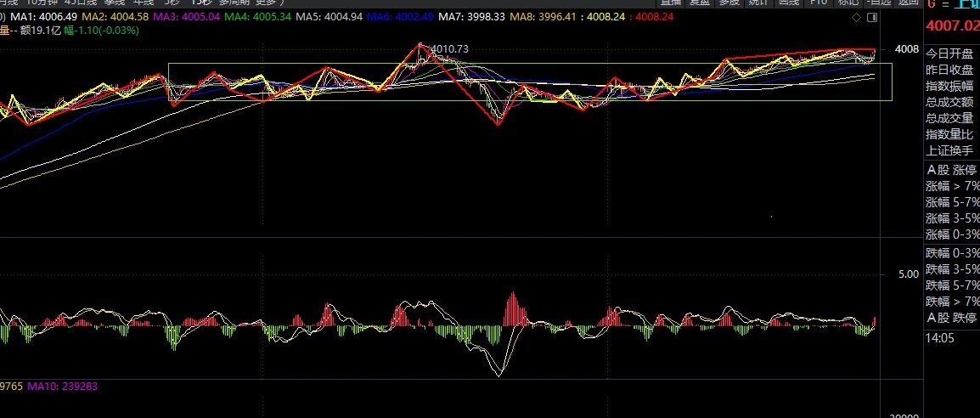Select the 涨幅 0-3% row

(951, 235)
